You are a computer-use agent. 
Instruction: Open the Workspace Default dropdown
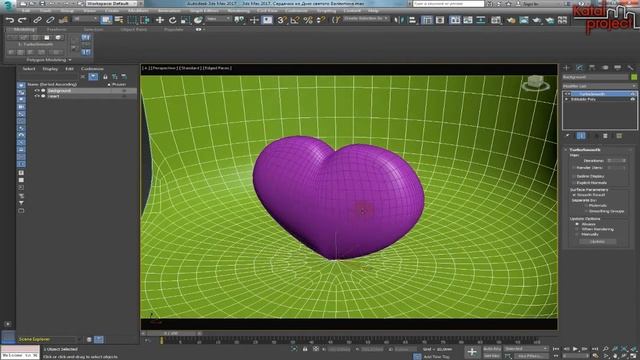click(x=111, y=4)
